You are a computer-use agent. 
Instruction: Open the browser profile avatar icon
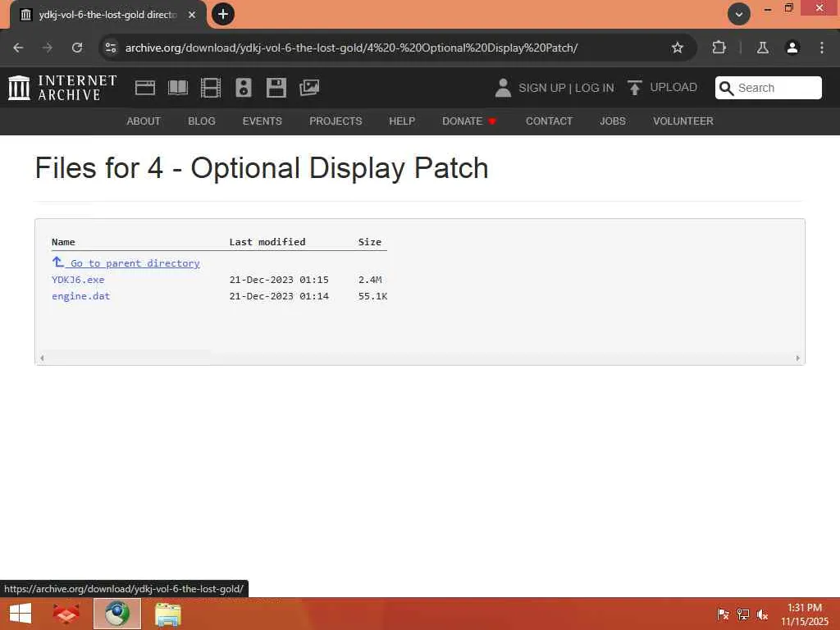[792, 48]
